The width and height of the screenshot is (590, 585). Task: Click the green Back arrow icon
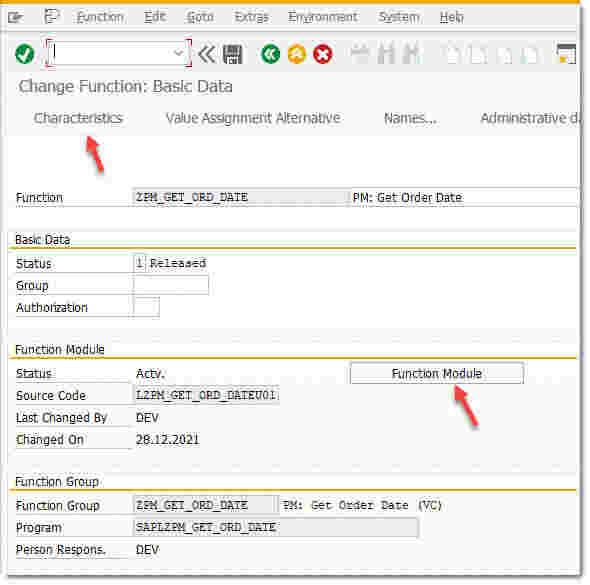[x=271, y=54]
